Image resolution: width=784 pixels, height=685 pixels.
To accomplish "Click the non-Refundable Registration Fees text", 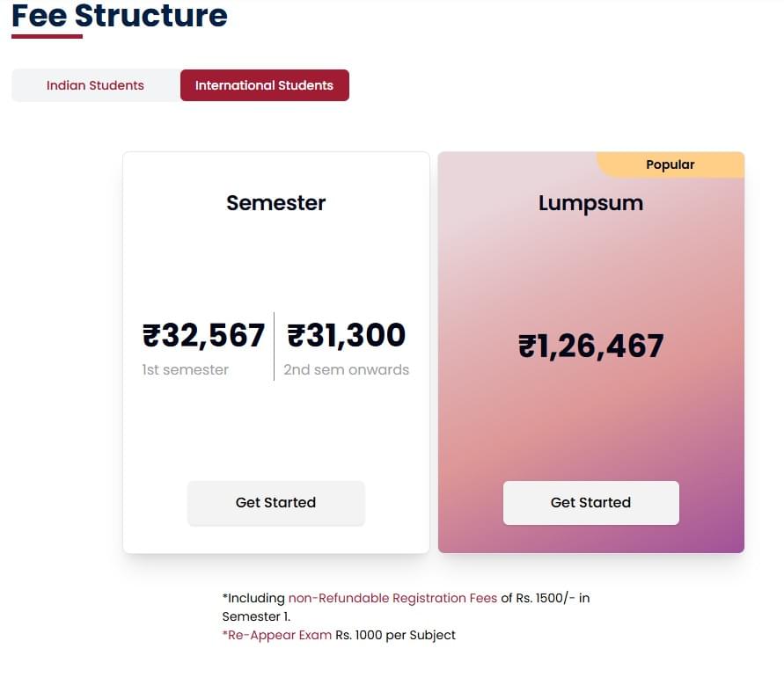I will click(392, 598).
